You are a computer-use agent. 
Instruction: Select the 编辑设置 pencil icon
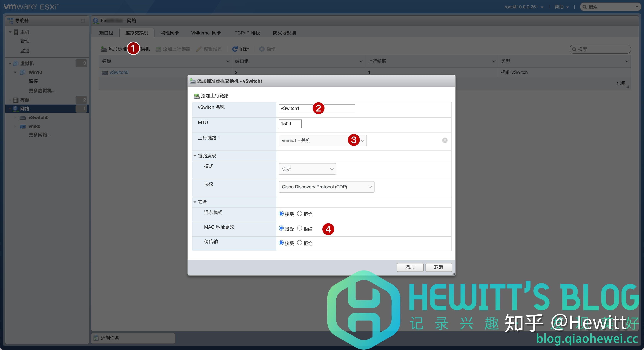tap(199, 49)
